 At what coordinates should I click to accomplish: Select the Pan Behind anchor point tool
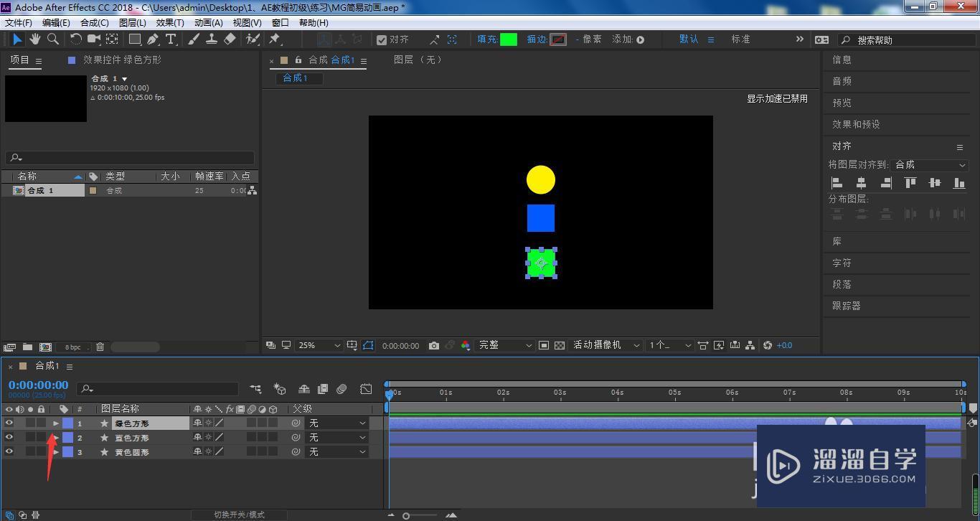113,39
